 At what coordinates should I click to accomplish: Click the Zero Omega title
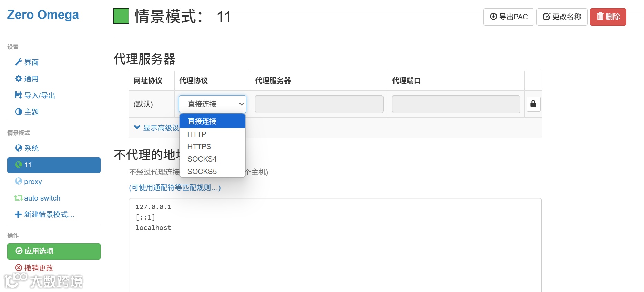[43, 15]
